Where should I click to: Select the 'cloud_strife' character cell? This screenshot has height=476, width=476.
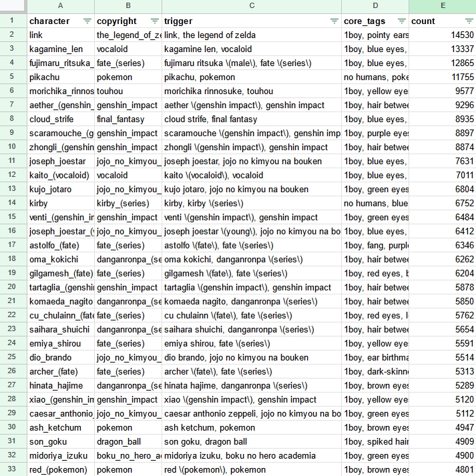(x=61, y=120)
